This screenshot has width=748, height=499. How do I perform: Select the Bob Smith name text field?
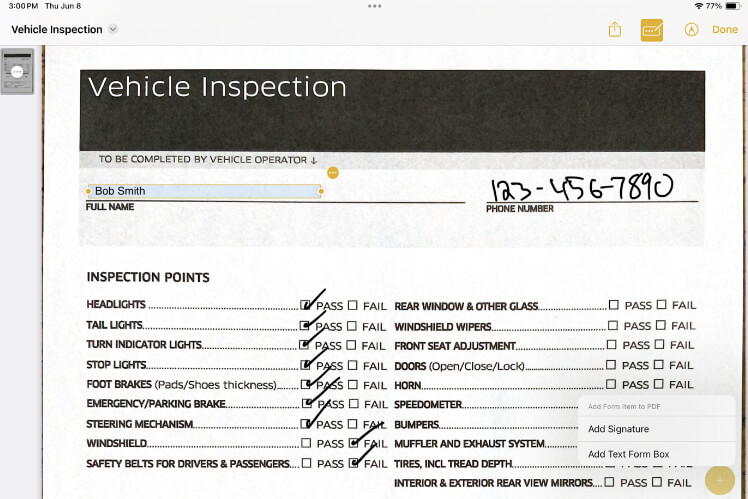(205, 191)
